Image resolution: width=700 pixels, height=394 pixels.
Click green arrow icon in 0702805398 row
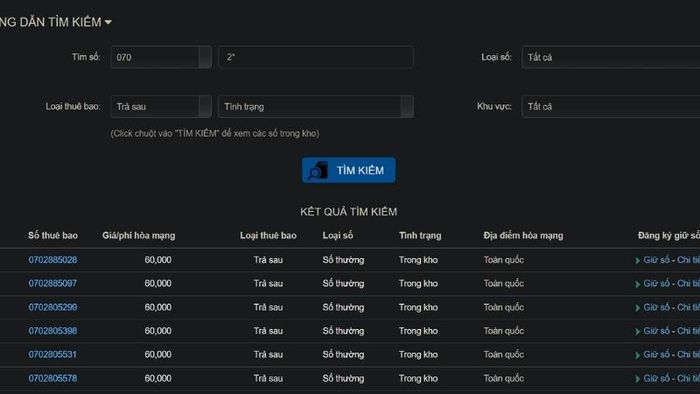[x=638, y=332]
